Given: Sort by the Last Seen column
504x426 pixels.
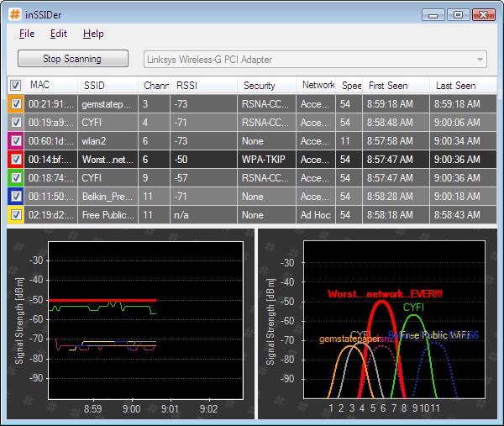Looking at the screenshot, I should click(x=455, y=85).
